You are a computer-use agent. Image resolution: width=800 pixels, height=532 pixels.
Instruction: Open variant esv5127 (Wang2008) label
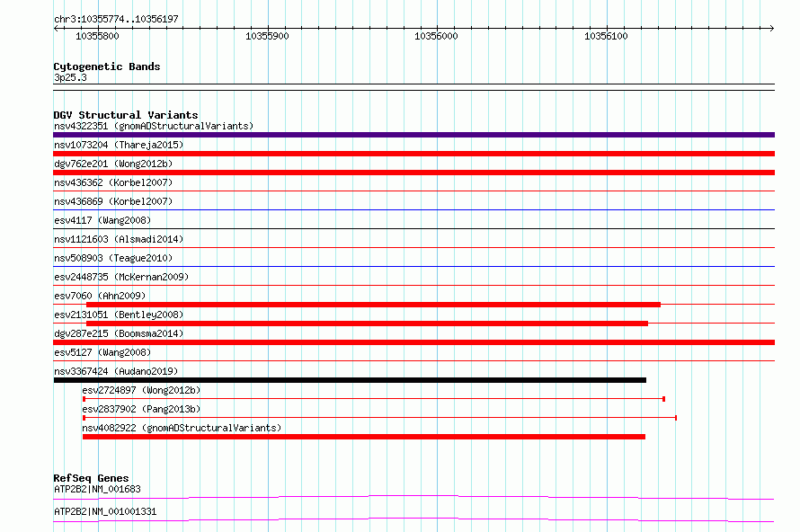pyautogui.click(x=102, y=352)
